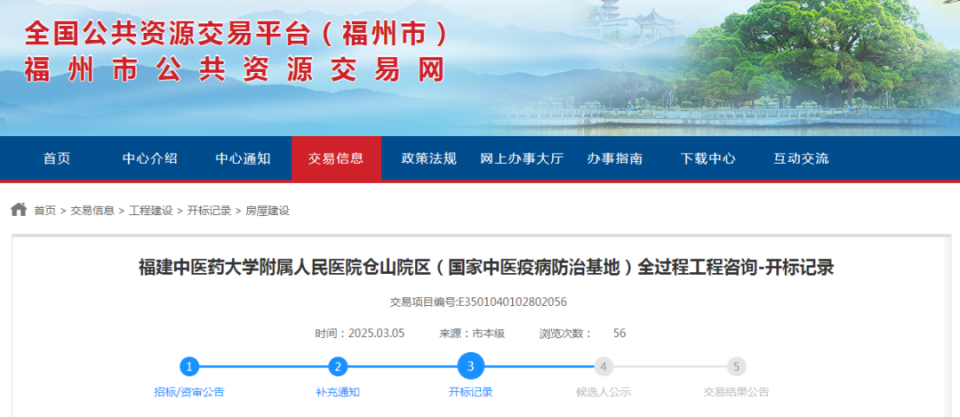Click the 交易信息 breadcrumb link
This screenshot has width=960, height=417.
[92, 211]
